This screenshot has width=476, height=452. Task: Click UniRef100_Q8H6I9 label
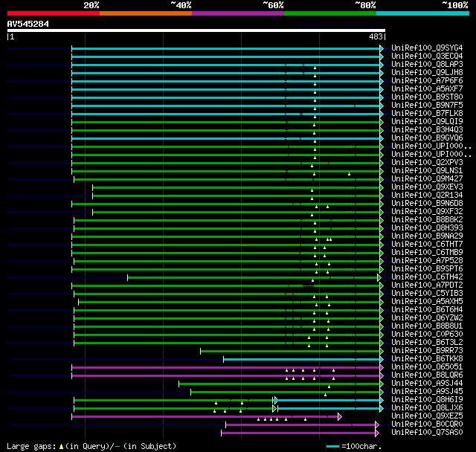coord(427,400)
